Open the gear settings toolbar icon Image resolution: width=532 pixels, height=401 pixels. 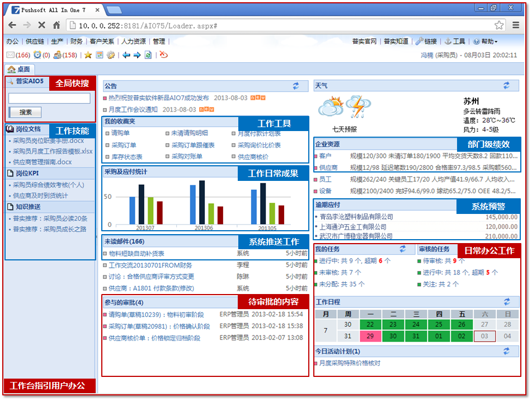click(x=111, y=55)
